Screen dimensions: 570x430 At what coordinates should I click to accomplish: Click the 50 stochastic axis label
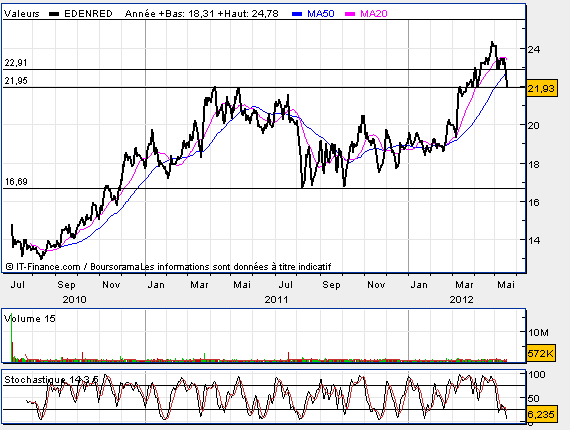click(x=534, y=398)
